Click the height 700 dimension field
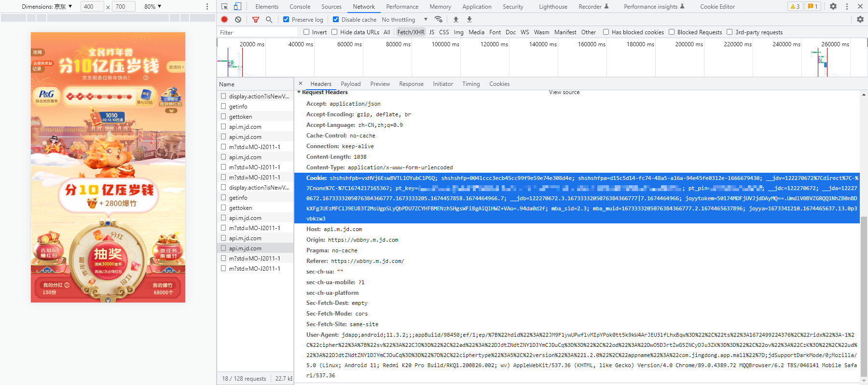This screenshot has height=385, width=868. point(124,6)
